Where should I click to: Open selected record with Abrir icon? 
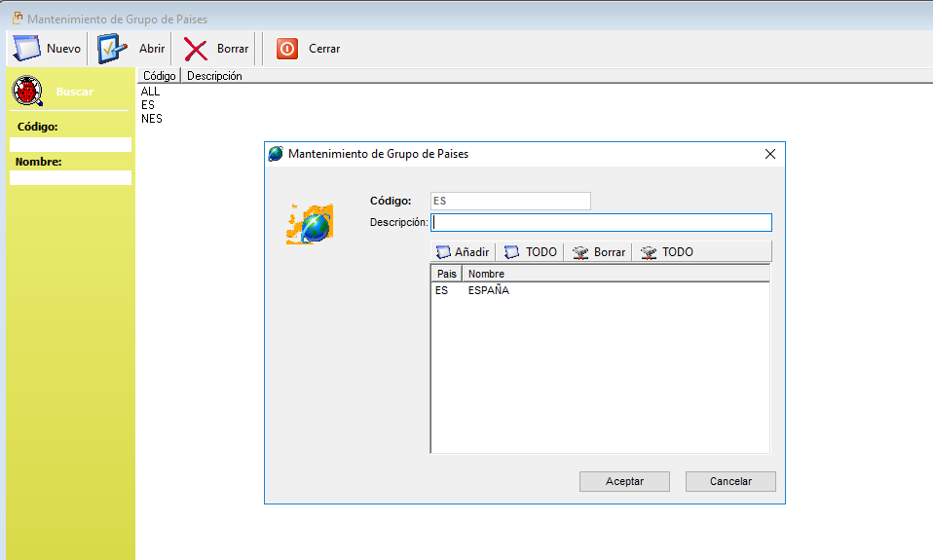(114, 49)
